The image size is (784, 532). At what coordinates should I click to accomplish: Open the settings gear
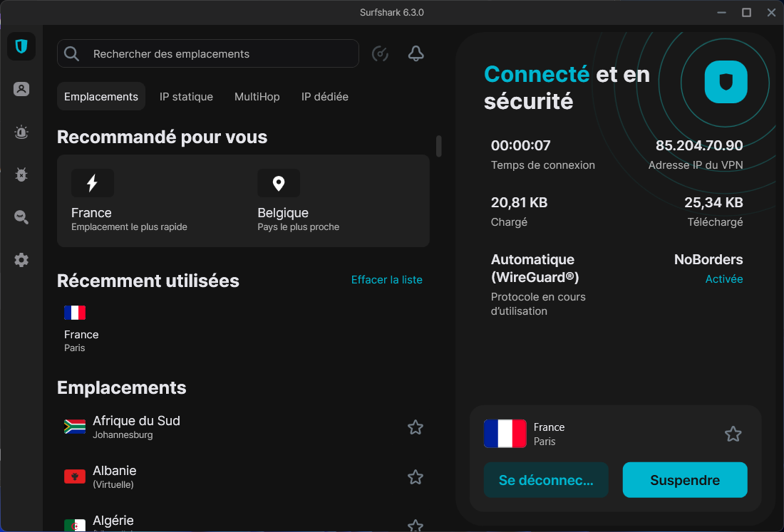tap(21, 260)
